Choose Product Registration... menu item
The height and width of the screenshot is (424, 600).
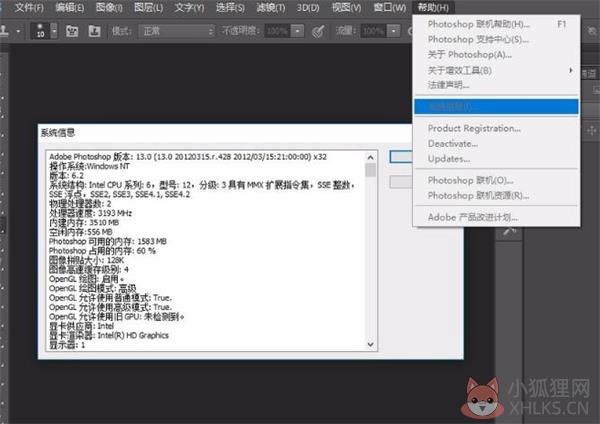pyautogui.click(x=497, y=128)
